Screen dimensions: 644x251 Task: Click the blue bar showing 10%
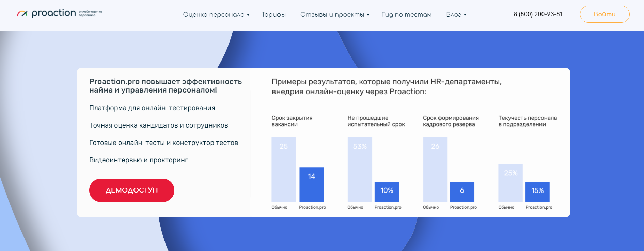(387, 192)
